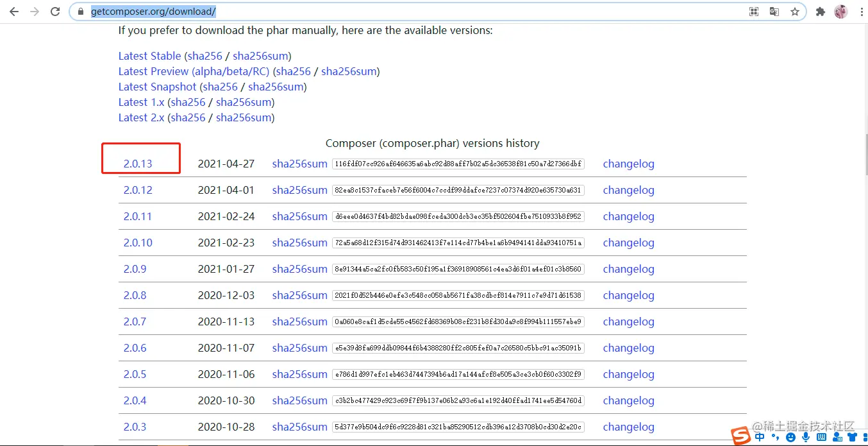Go back using the browser back arrow
The width and height of the screenshot is (868, 446).
coord(14,12)
